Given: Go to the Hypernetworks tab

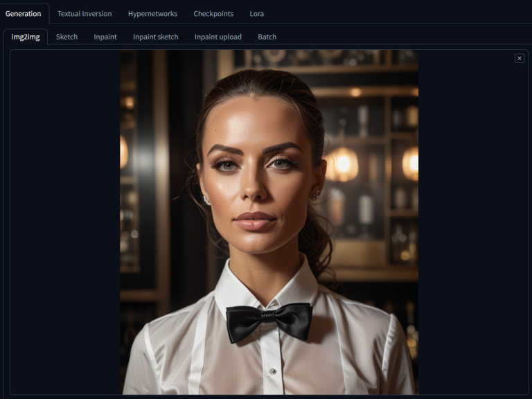Looking at the screenshot, I should 152,13.
